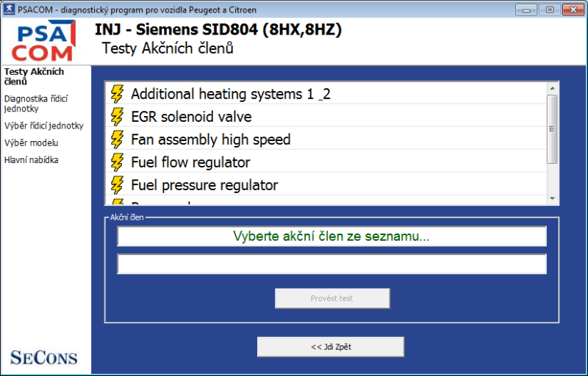Image resolution: width=588 pixels, height=376 pixels.
Task: Click the PSA COM logo
Action: coord(46,41)
